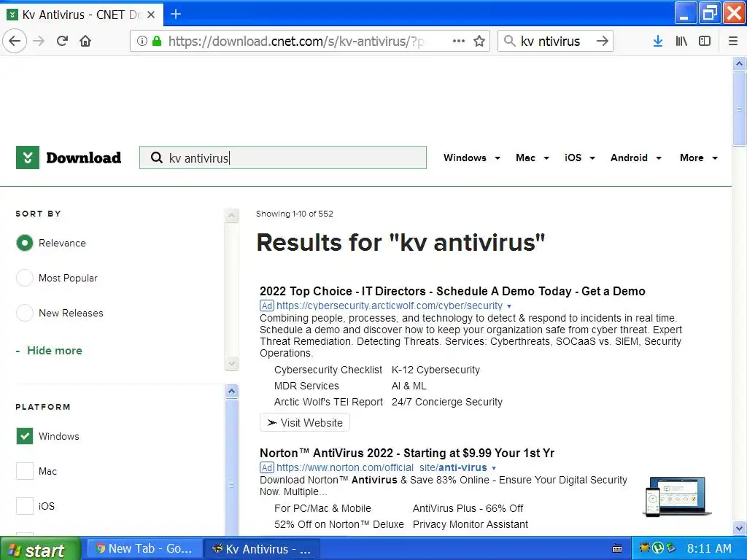The image size is (747, 560).
Task: Bookmark this page with star icon
Action: click(x=479, y=41)
